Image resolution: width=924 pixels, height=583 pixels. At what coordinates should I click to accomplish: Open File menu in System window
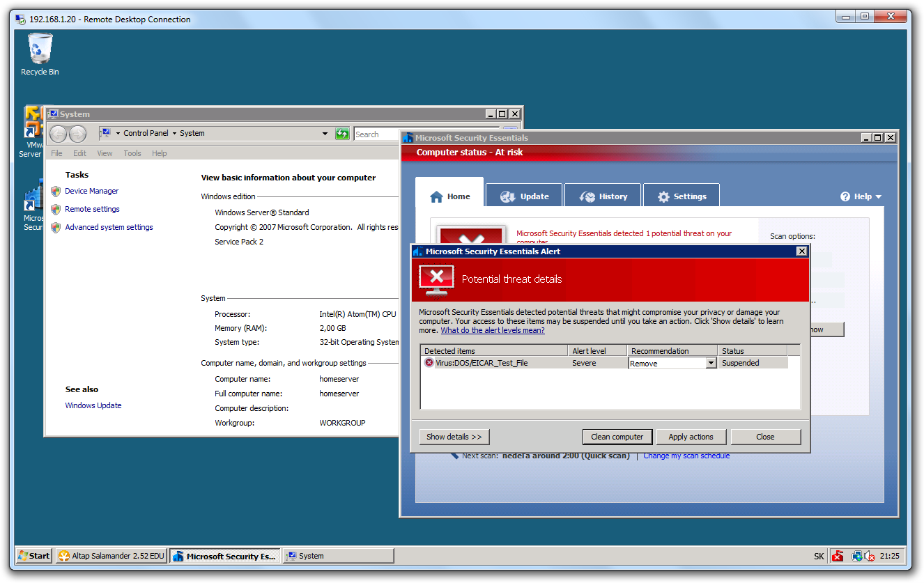click(56, 153)
